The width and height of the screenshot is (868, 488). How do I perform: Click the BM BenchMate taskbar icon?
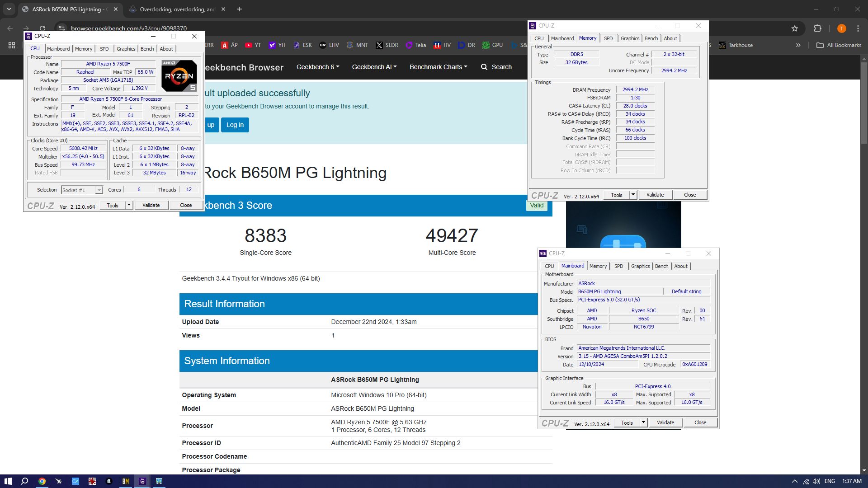[x=126, y=481]
